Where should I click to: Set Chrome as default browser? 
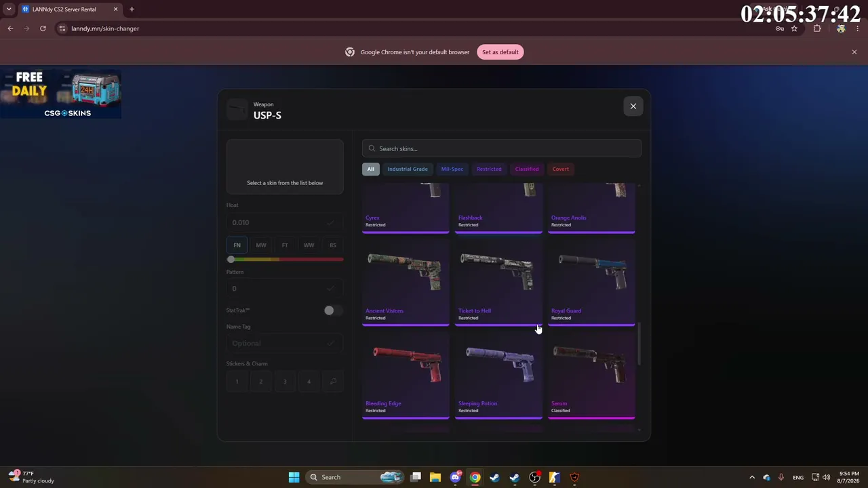pyautogui.click(x=500, y=52)
